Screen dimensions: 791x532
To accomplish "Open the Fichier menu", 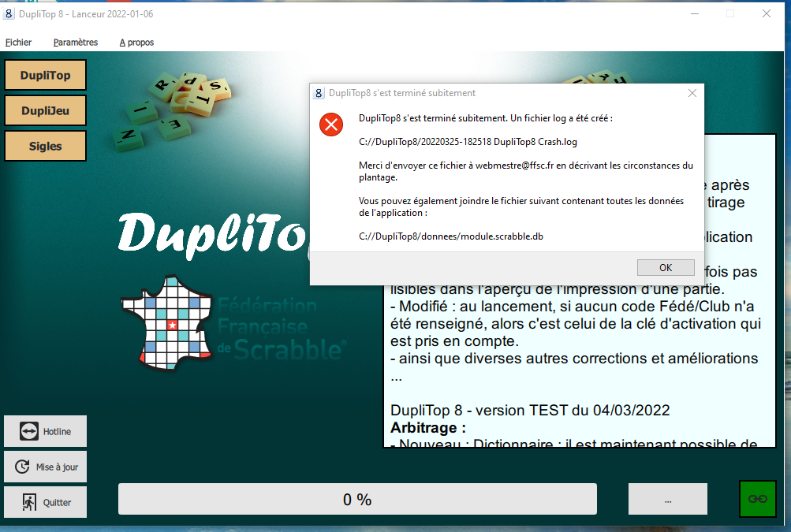I will pos(18,43).
